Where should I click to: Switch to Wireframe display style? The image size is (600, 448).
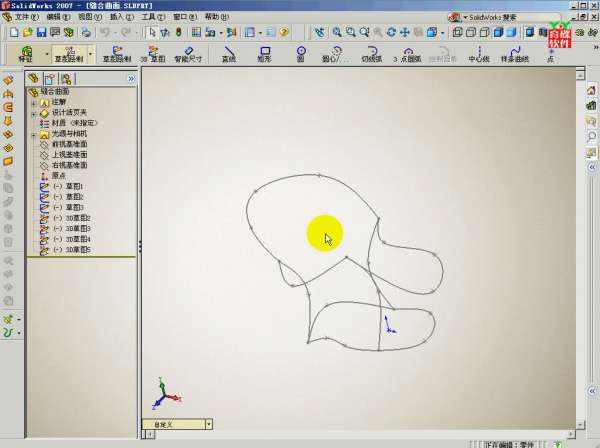pos(457,33)
